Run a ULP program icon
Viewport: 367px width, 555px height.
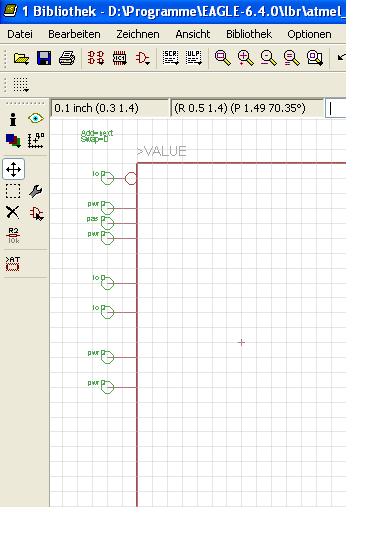pyautogui.click(x=194, y=58)
